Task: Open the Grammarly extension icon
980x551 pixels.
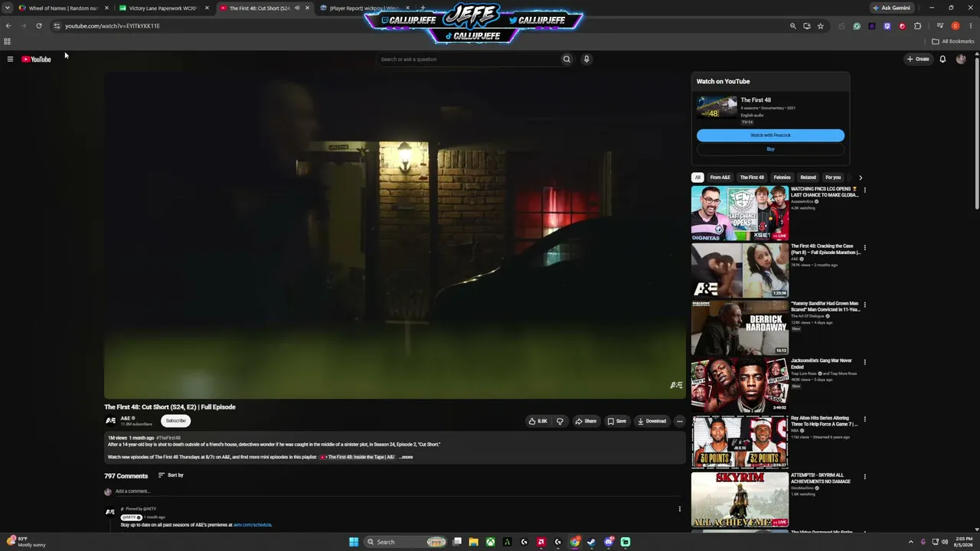Action: tap(857, 26)
